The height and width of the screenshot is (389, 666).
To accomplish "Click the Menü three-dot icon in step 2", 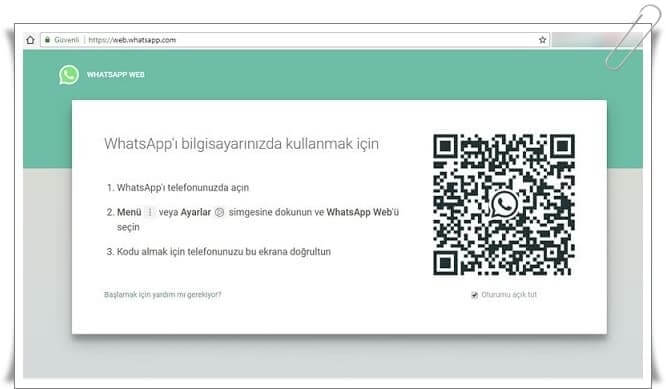I will click(x=150, y=212).
